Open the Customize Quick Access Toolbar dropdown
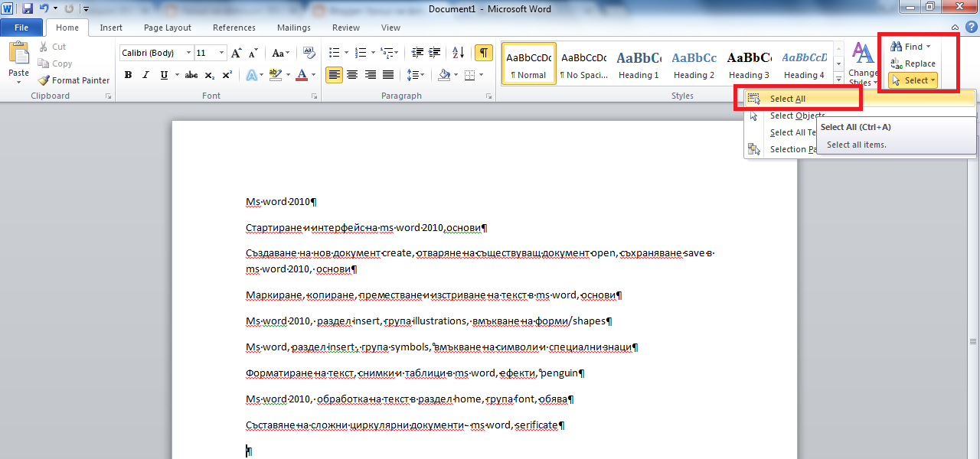Image resolution: width=980 pixels, height=459 pixels. 86,9
